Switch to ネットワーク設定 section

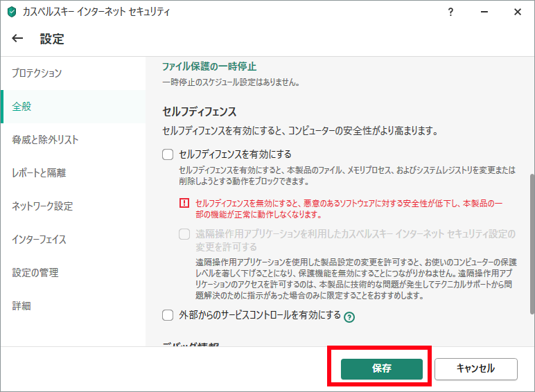tap(42, 206)
